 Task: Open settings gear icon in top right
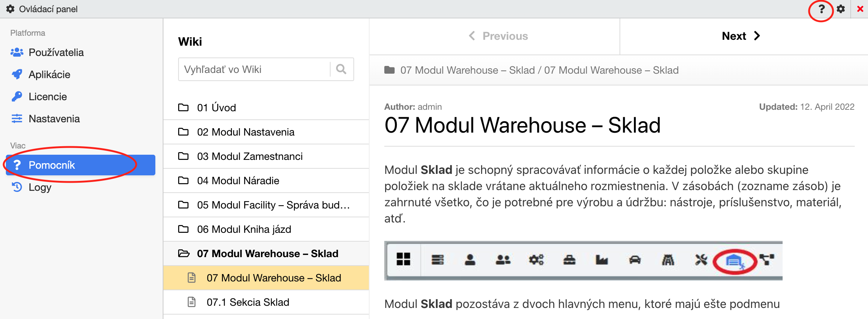click(x=841, y=9)
